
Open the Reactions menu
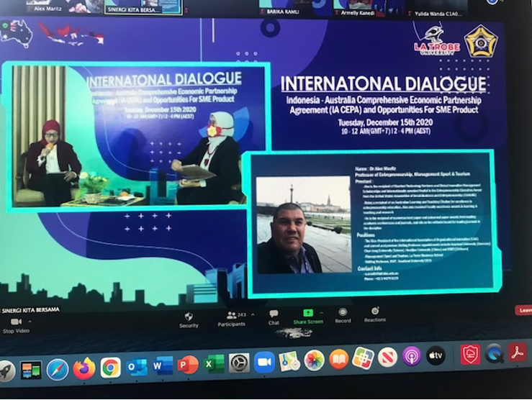point(375,314)
